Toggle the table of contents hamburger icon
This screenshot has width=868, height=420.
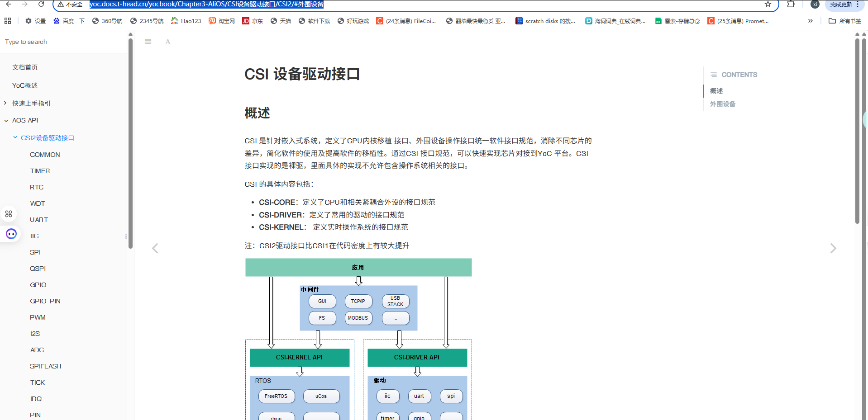coord(148,41)
